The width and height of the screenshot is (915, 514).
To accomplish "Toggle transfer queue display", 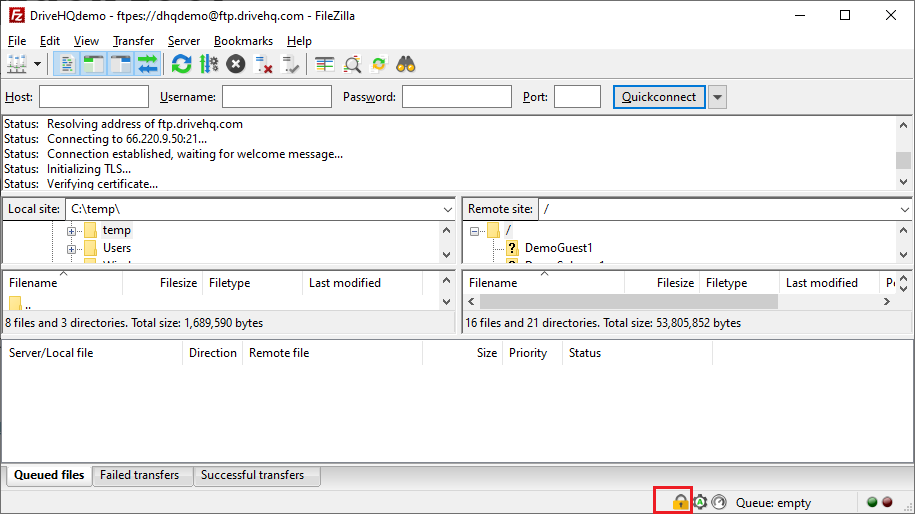I will tap(147, 64).
